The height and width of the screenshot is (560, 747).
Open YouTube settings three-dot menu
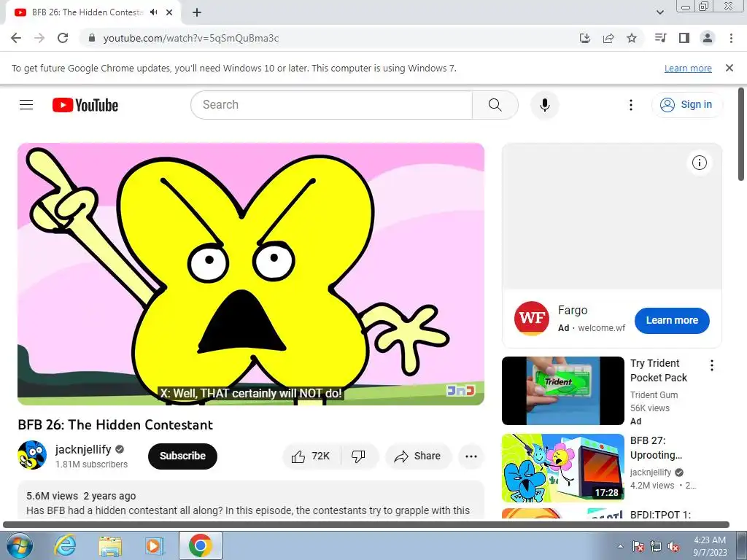[x=631, y=105]
